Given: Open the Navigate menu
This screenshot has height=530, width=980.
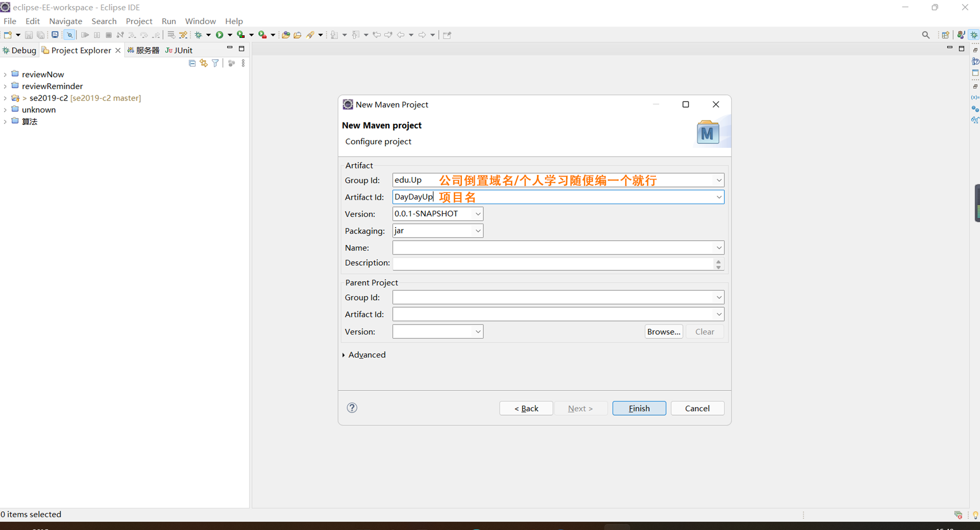Looking at the screenshot, I should (x=65, y=21).
